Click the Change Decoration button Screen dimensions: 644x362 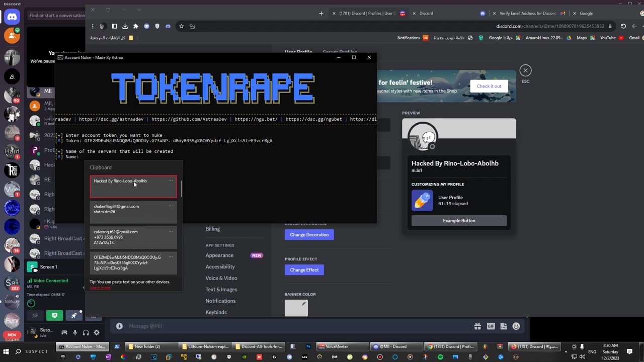click(309, 235)
